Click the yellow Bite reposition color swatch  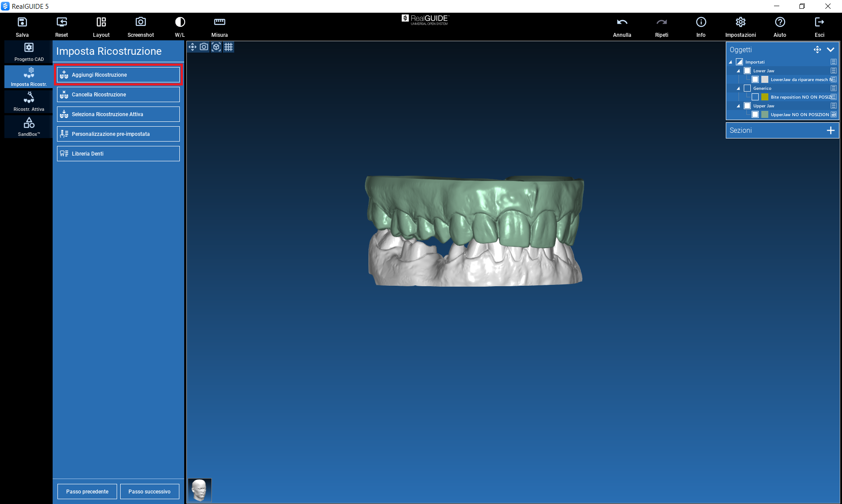[765, 97]
